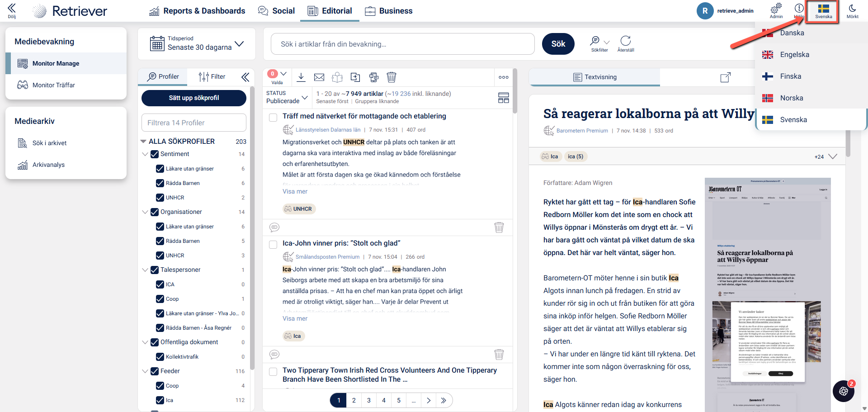The width and height of the screenshot is (868, 412).
Task: Collapse the Organisationer group chevron
Action: tap(145, 212)
